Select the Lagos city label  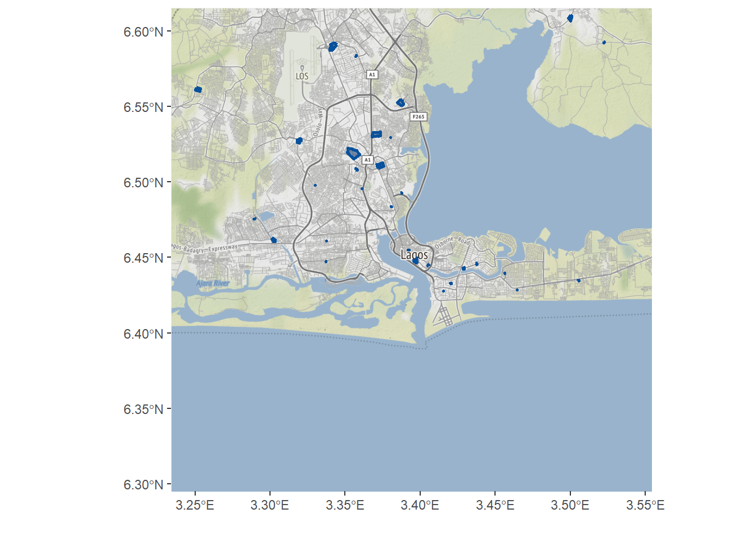(414, 255)
